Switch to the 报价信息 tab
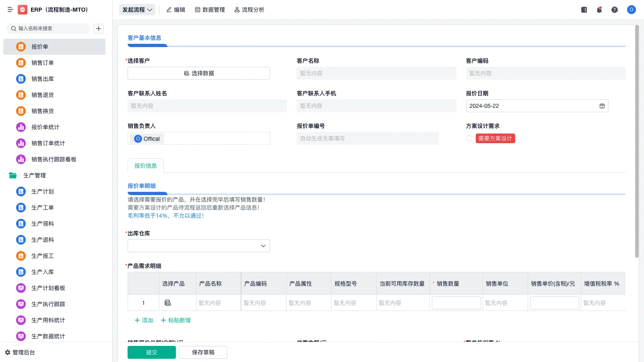The height and width of the screenshot is (362, 644). (x=145, y=165)
